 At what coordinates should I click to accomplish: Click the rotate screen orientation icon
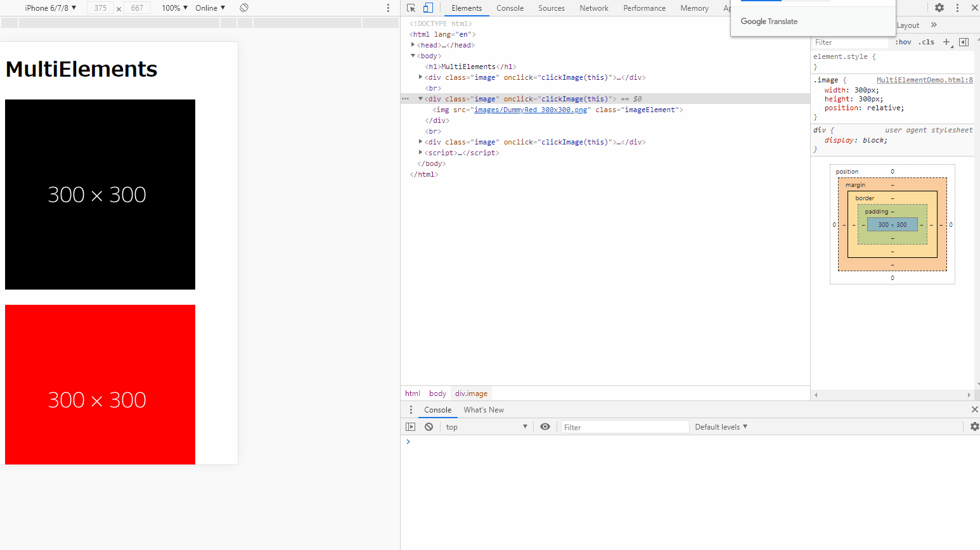click(x=244, y=8)
